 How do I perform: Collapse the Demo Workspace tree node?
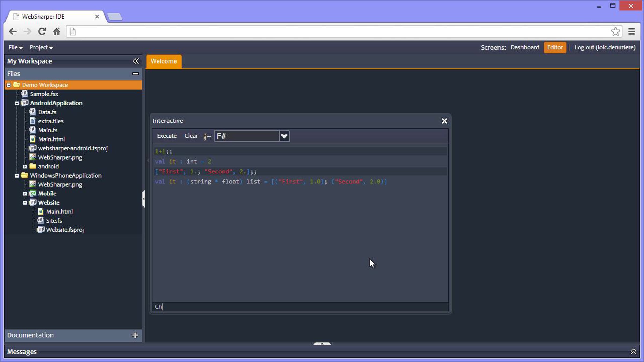(x=9, y=85)
